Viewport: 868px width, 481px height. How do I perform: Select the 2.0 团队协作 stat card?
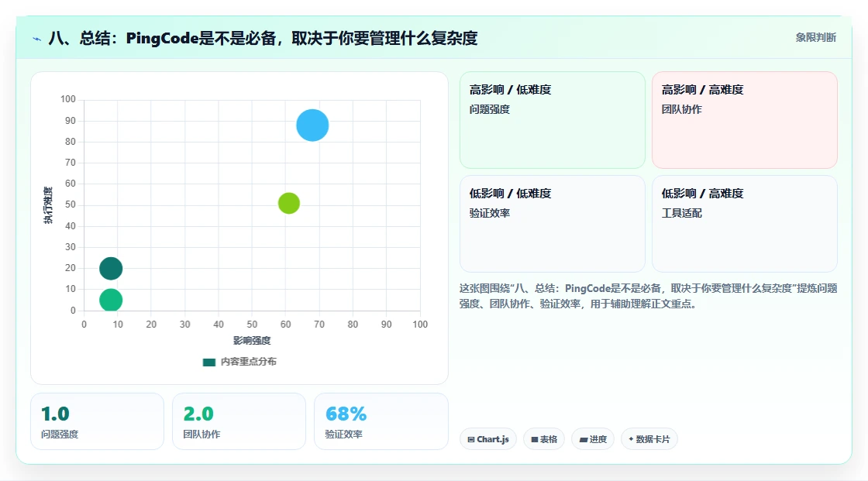[239, 421]
